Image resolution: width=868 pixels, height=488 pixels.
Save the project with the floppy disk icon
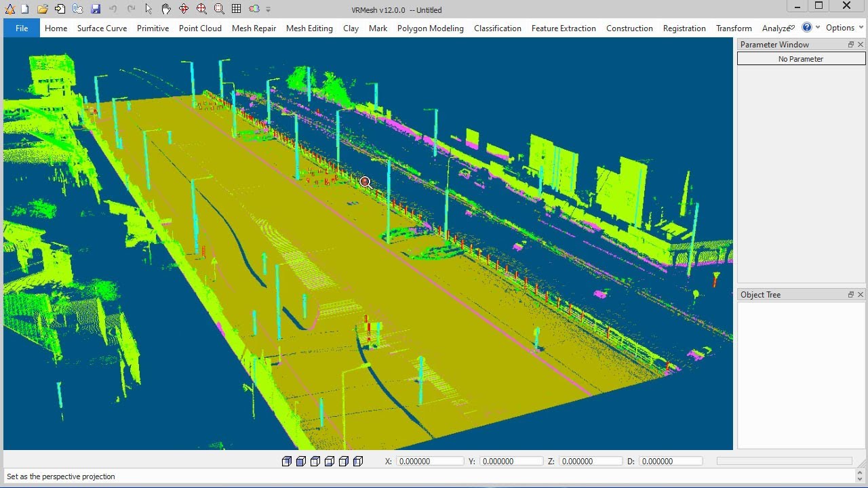pos(96,9)
